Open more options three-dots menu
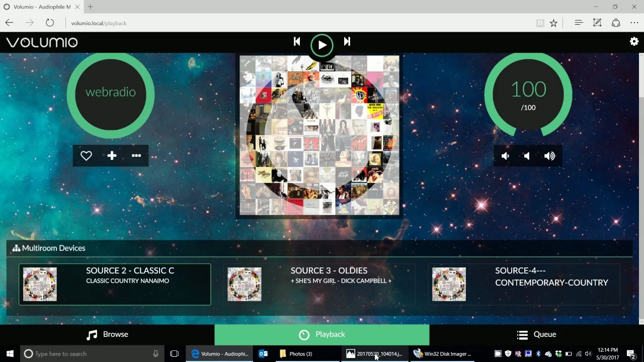 (136, 156)
